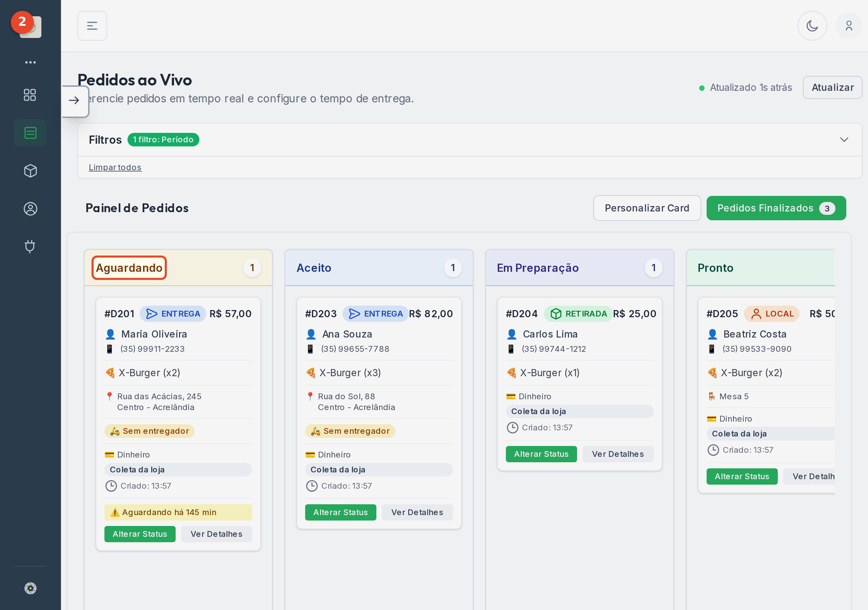
Task: Click phone number (35) 99533-9090
Action: [x=757, y=349]
